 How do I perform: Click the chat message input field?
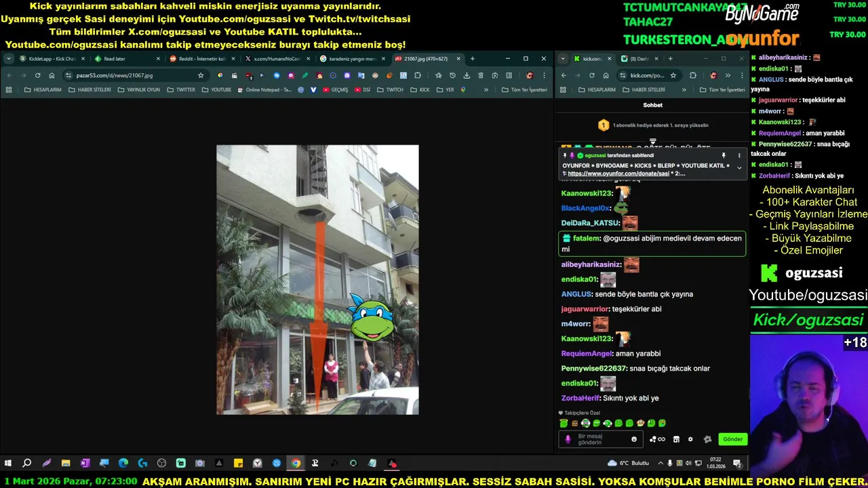click(x=600, y=439)
